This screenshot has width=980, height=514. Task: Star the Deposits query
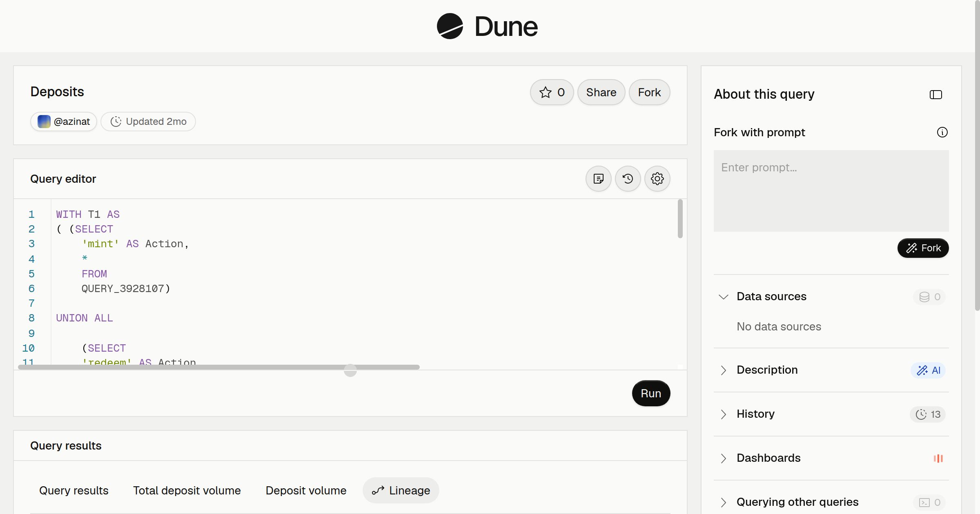coord(552,92)
